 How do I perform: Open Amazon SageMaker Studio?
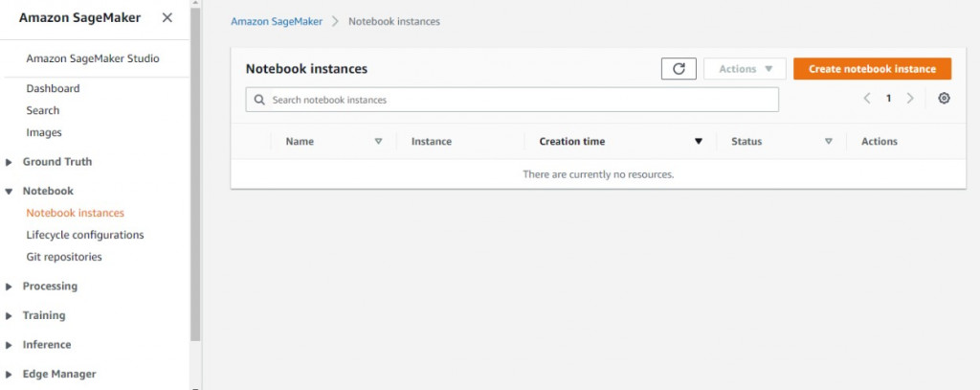pos(93,58)
